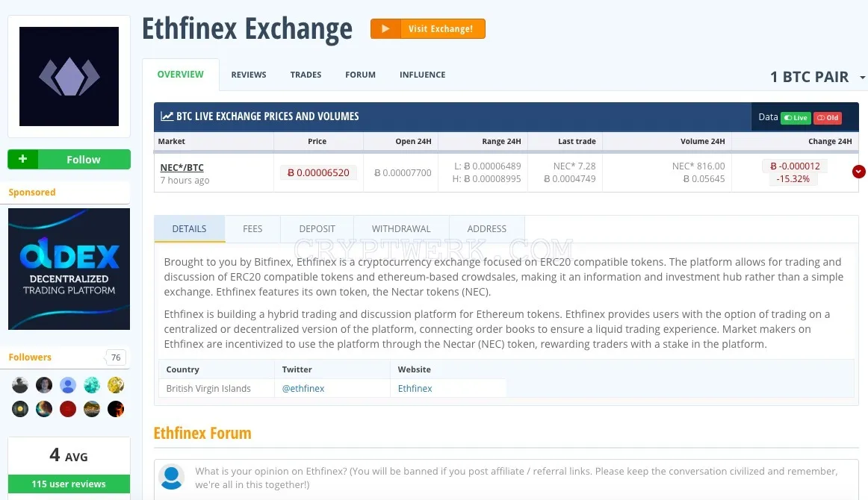
Task: Click the Followers count badge 76
Action: coord(116,357)
